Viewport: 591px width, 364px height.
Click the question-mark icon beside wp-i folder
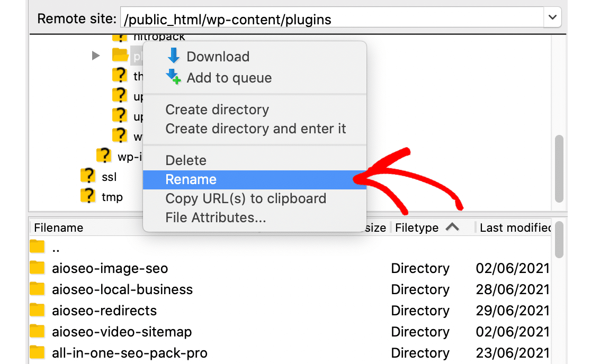coord(104,155)
